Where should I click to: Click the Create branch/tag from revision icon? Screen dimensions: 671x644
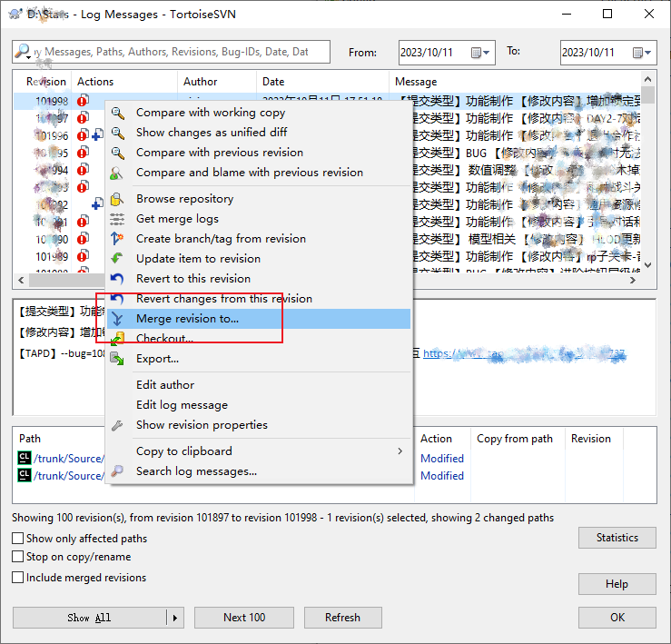click(117, 239)
